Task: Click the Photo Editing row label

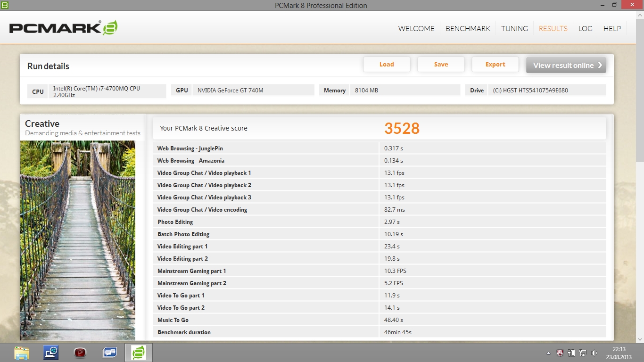Action: coord(175,222)
